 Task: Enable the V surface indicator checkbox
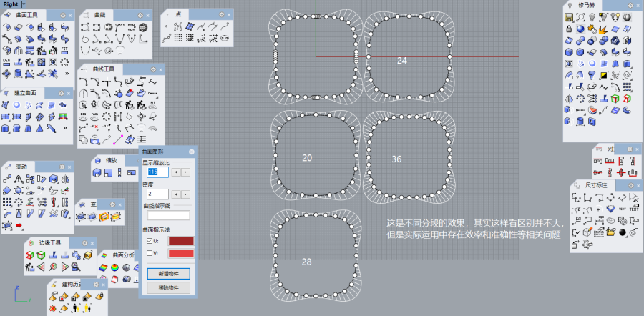[x=149, y=253]
